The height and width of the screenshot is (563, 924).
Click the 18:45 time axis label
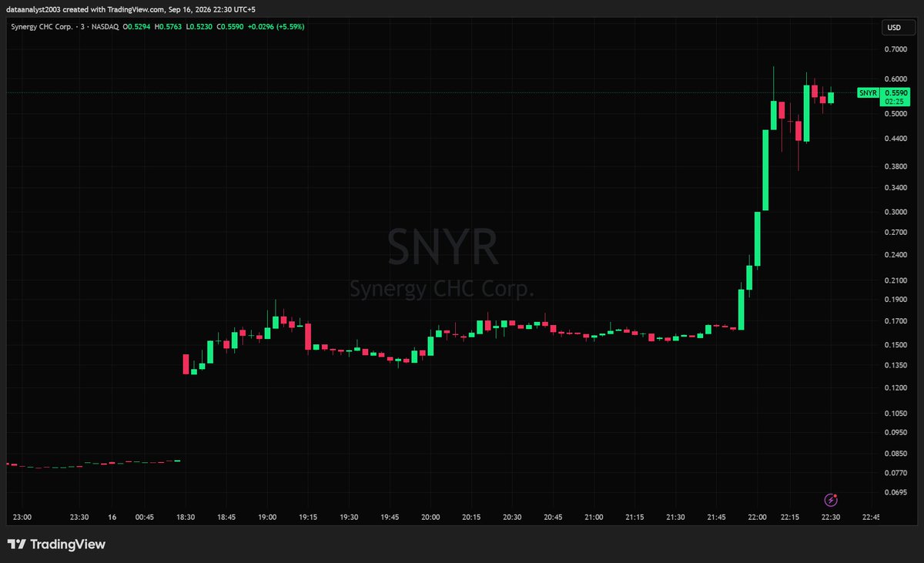pos(226,517)
